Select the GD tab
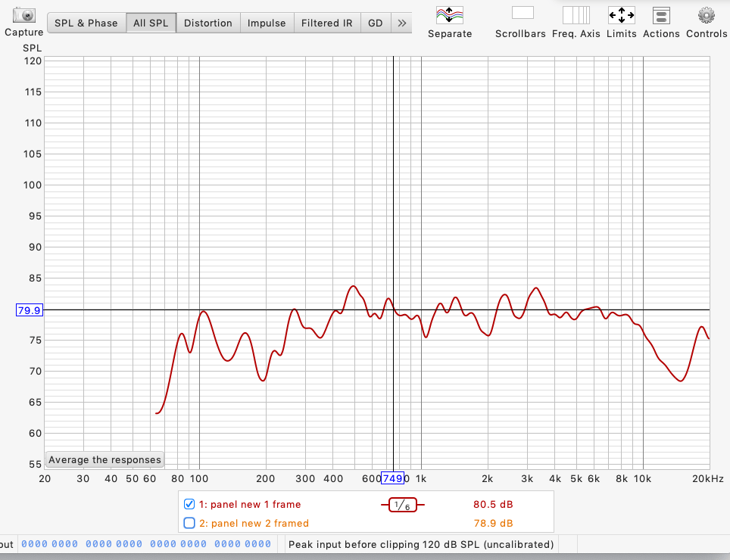The image size is (730, 560). point(376,23)
